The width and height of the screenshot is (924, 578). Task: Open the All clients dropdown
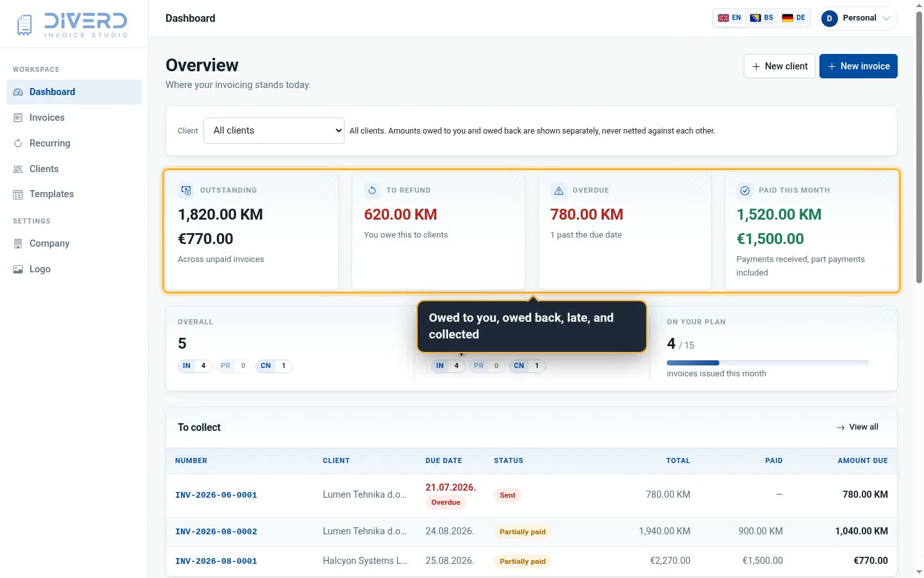(274, 130)
